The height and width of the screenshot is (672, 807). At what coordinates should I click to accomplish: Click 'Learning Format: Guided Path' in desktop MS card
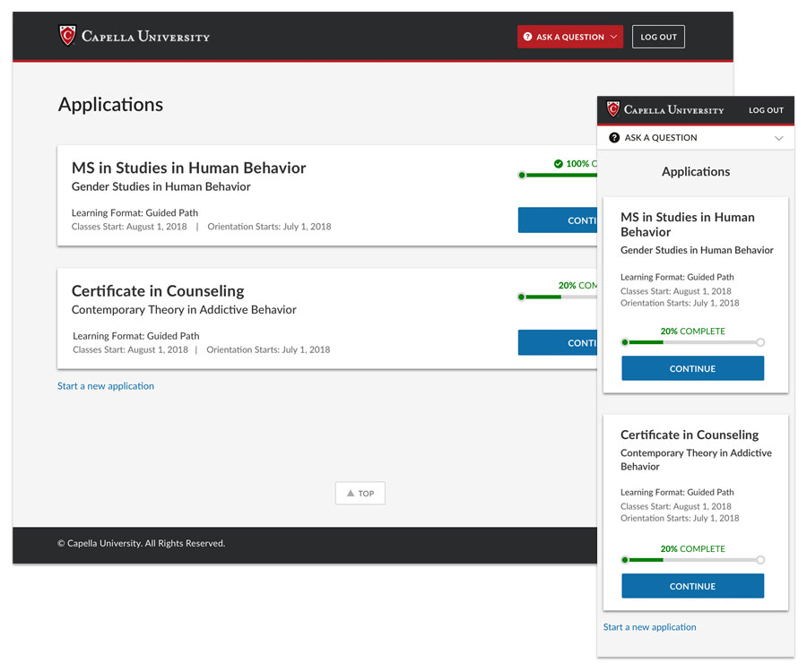(x=134, y=213)
